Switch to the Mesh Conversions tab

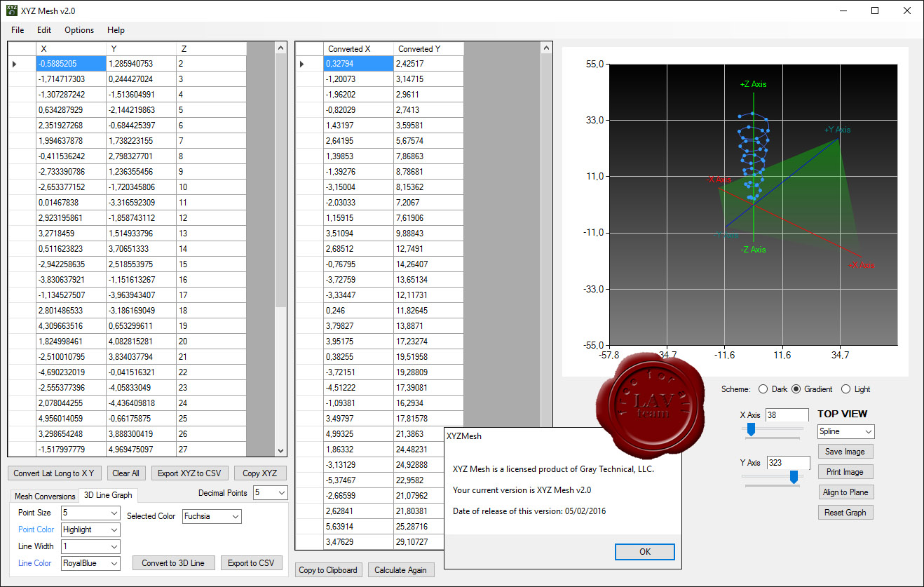coord(45,496)
